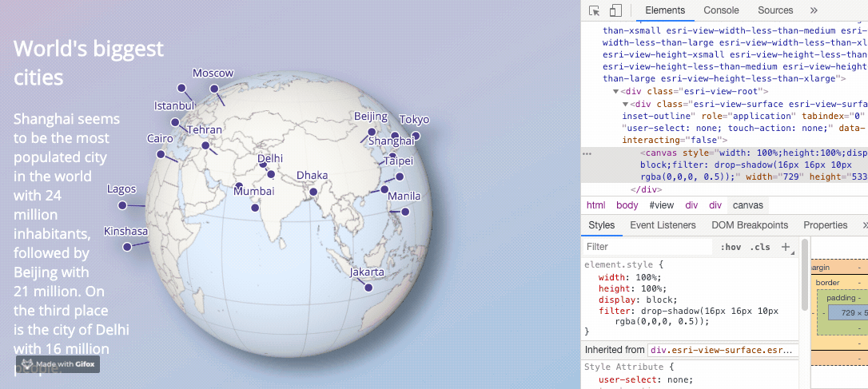Click the Tehran label on the globe

coord(205,130)
